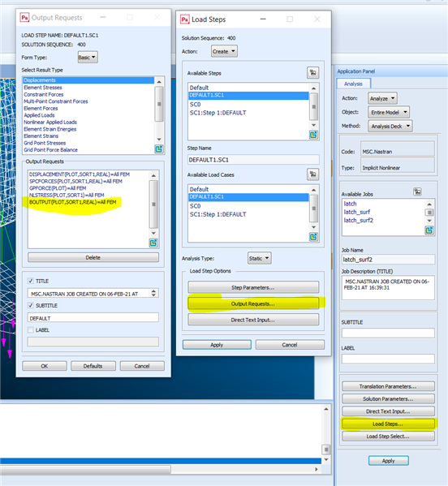Click the Patran icon in Load Steps title bar

[x=185, y=19]
